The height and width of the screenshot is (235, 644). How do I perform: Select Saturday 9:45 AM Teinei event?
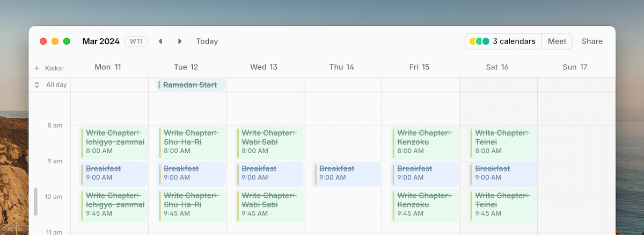click(502, 205)
